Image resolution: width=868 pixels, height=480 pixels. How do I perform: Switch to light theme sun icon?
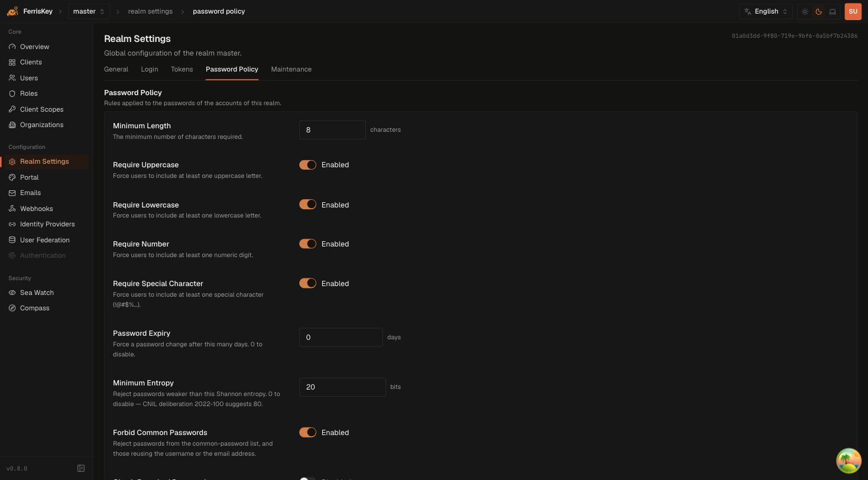point(805,11)
